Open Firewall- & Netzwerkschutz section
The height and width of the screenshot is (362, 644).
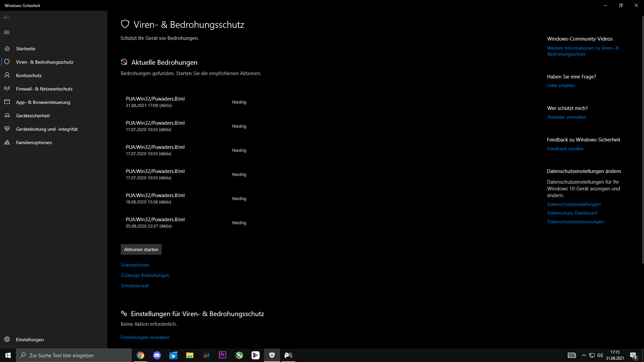54,89
